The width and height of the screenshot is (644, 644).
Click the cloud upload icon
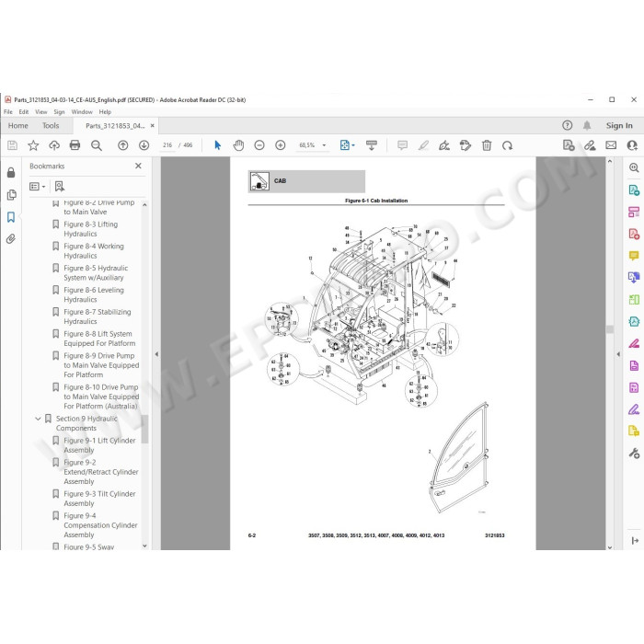click(54, 145)
